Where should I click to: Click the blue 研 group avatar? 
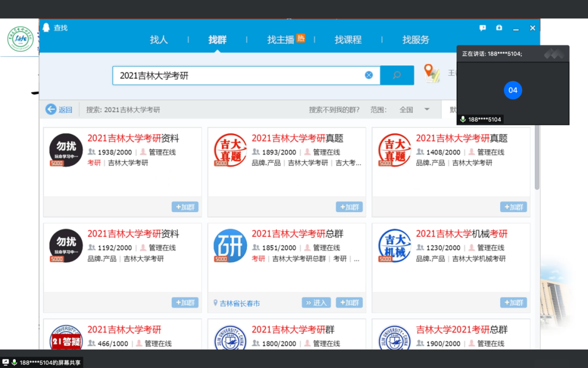(x=230, y=245)
